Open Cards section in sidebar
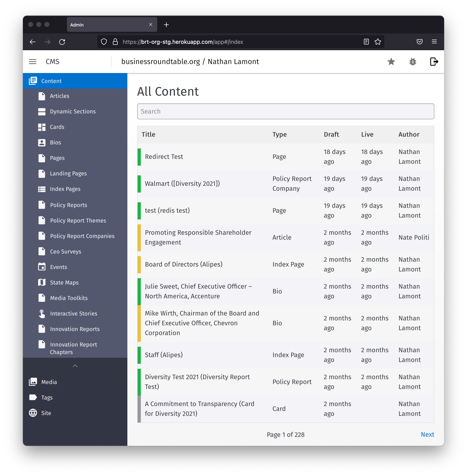This screenshot has width=467, height=476. 57,127
